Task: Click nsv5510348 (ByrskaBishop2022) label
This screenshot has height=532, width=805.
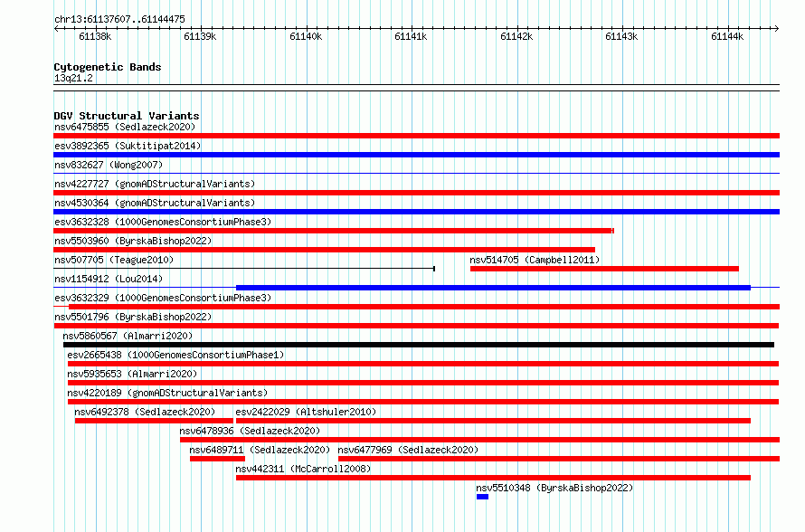Action: [554, 488]
